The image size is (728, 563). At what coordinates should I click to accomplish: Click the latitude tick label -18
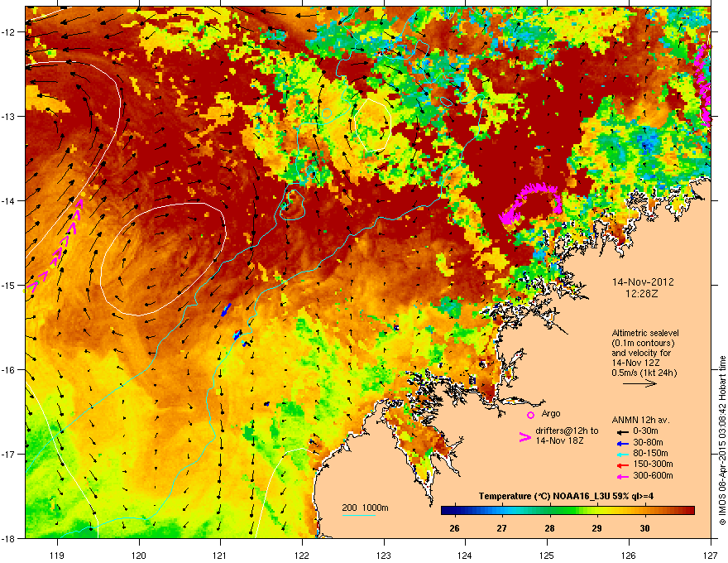tap(8, 538)
